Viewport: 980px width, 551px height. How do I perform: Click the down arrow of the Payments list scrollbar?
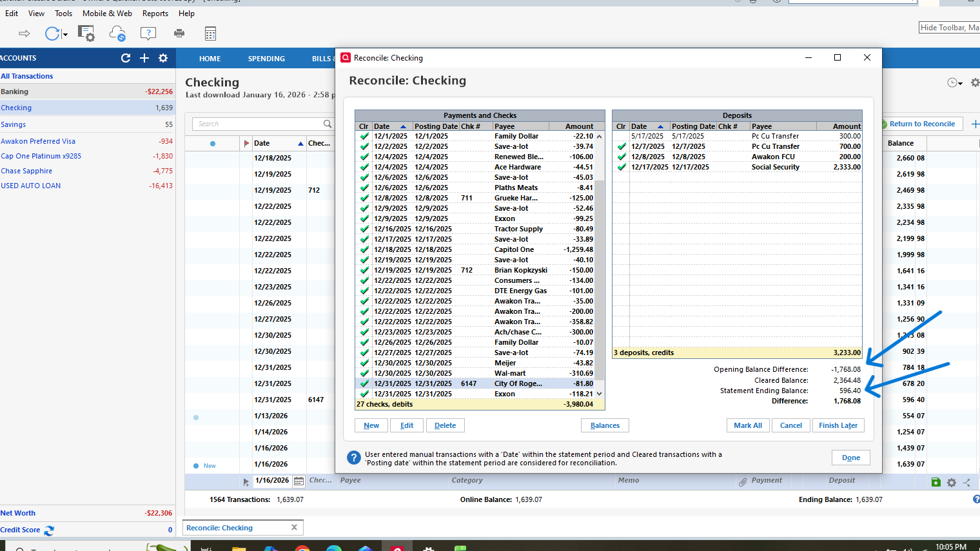pyautogui.click(x=599, y=394)
